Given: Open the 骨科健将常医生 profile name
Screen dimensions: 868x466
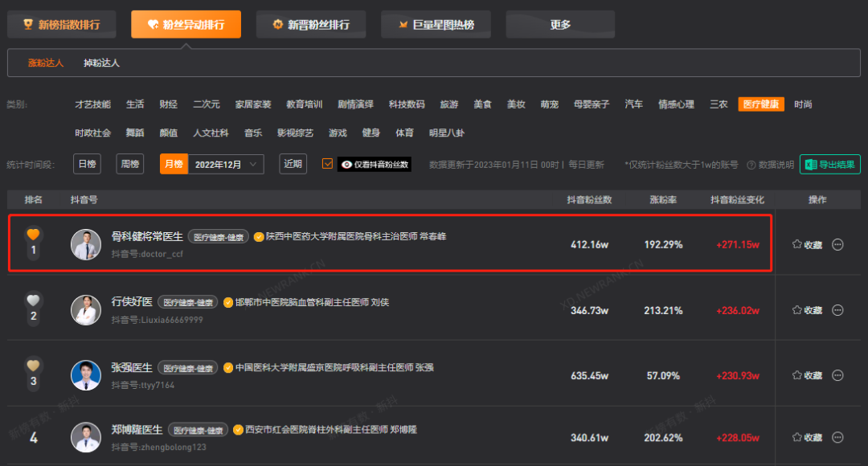Looking at the screenshot, I should [147, 236].
